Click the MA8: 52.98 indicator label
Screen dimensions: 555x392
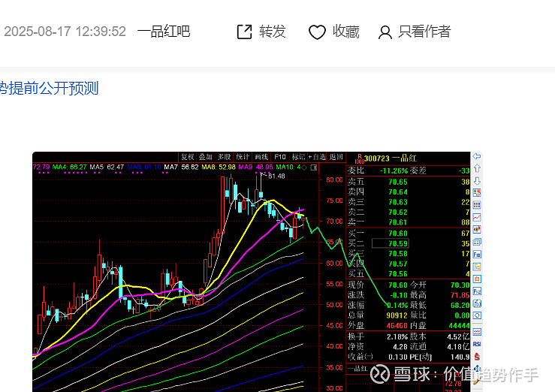click(219, 167)
